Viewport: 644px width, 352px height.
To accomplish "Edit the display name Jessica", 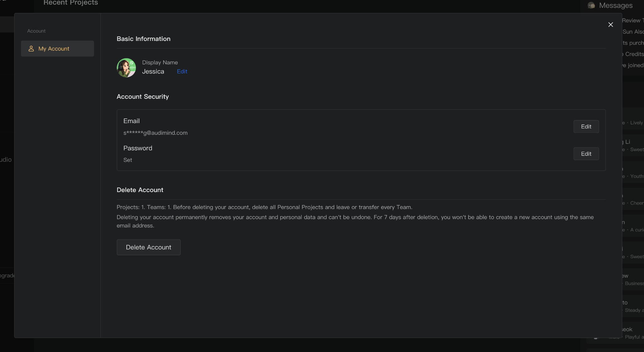I will [x=182, y=71].
